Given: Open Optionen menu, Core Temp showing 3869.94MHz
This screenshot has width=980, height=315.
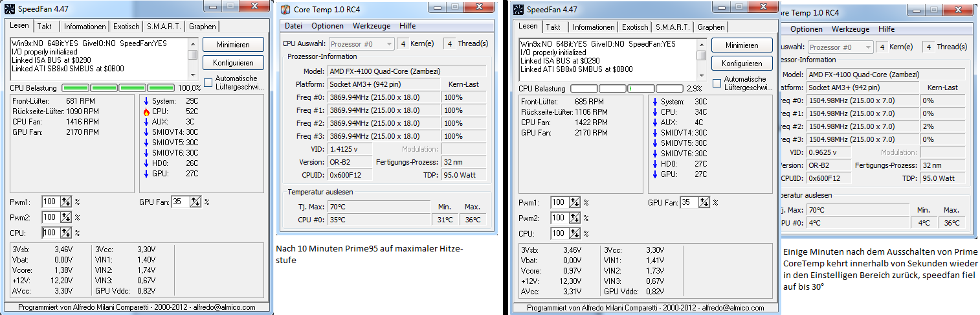Looking at the screenshot, I should 328,26.
